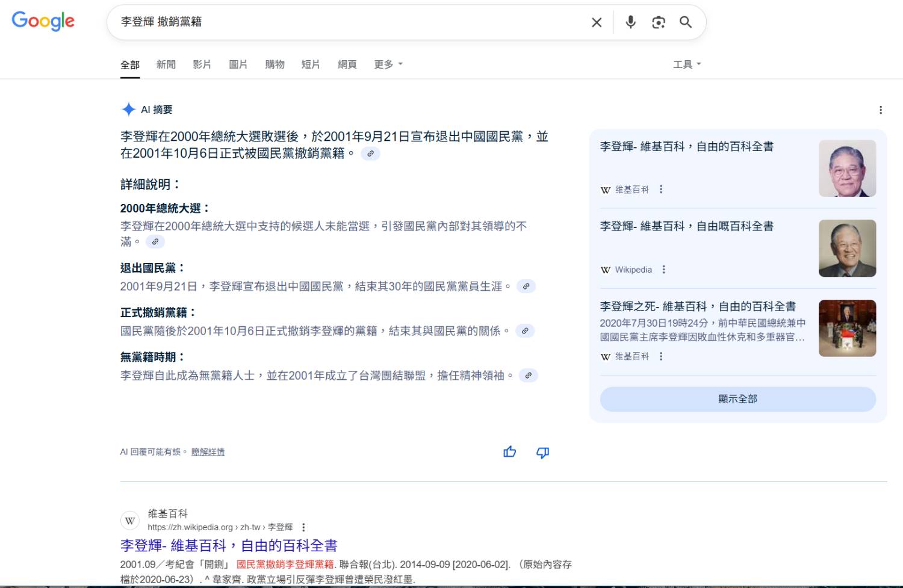
Task: Select the 全部 results tab
Action: tap(130, 65)
